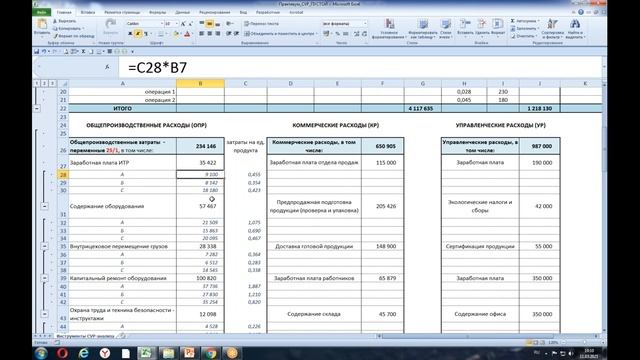Viewport: 640px width, 360px height.
Task: Increase font size with large A button
Action: coord(183,24)
